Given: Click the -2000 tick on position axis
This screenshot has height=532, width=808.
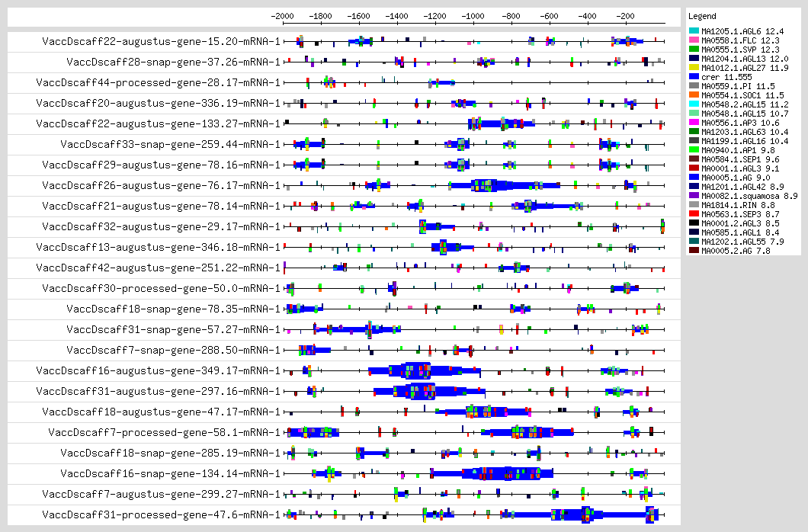Looking at the screenshot, I should coord(283,15).
